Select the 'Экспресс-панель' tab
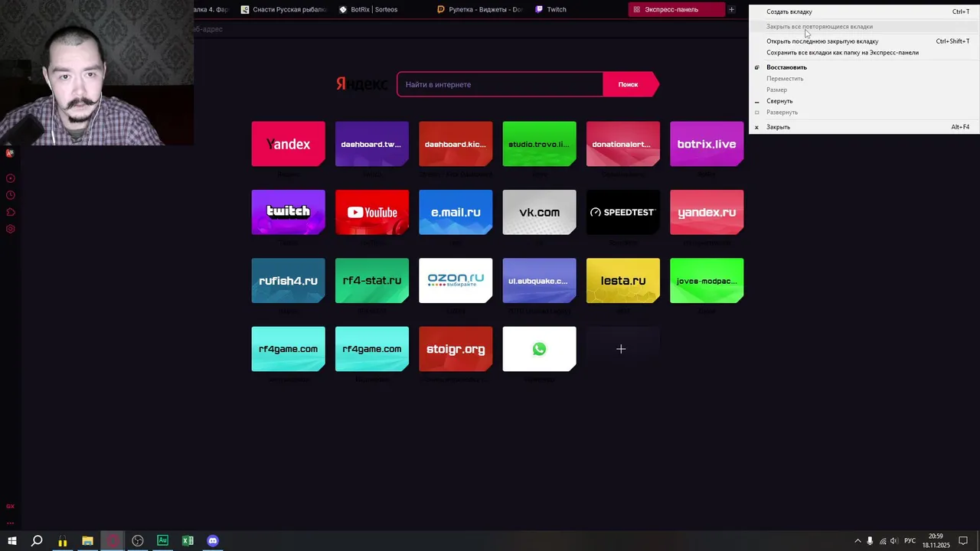The image size is (980, 551). click(x=676, y=9)
